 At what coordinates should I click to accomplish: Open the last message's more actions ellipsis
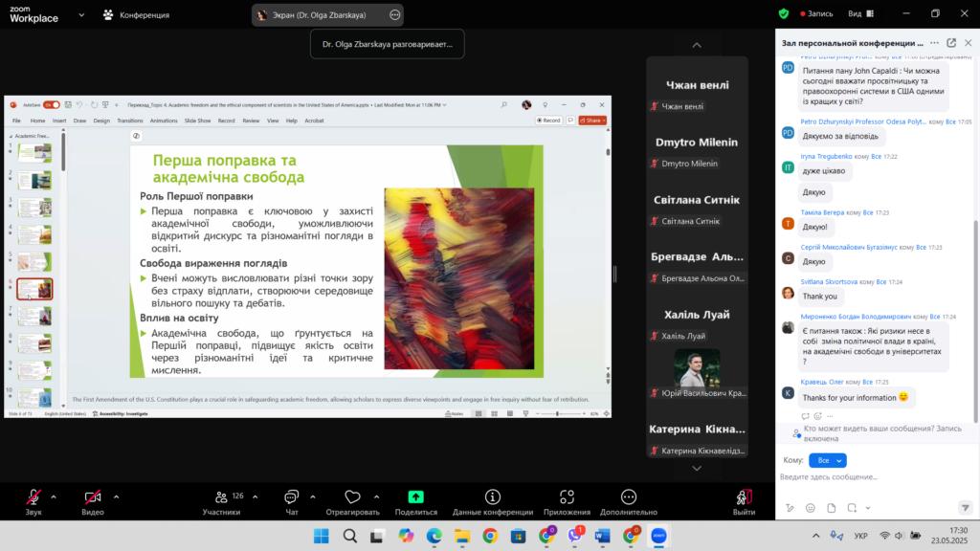coord(830,416)
